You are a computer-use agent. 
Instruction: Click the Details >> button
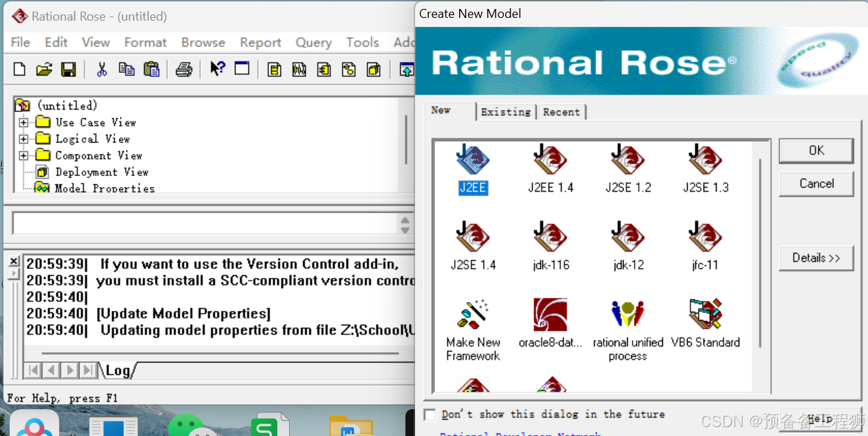(x=816, y=258)
